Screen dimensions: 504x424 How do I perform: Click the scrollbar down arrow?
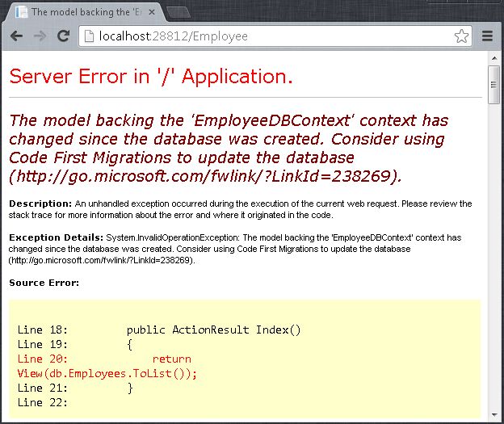494,414
